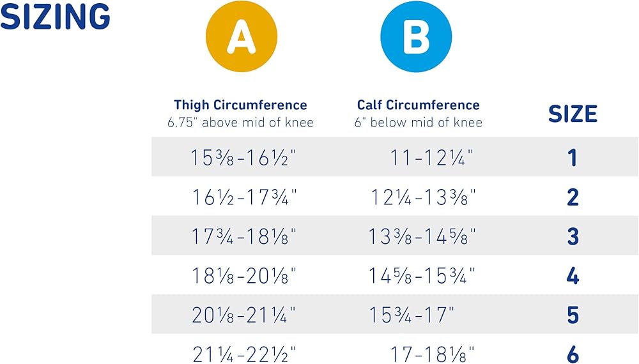Click the 6.75" above mid of knee note
This screenshot has width=639, height=364.
(x=240, y=122)
